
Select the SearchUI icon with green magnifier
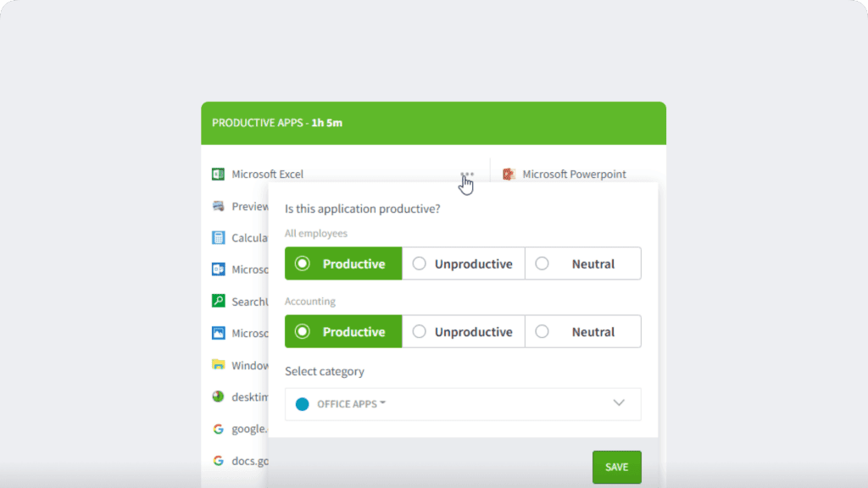pyautogui.click(x=219, y=301)
